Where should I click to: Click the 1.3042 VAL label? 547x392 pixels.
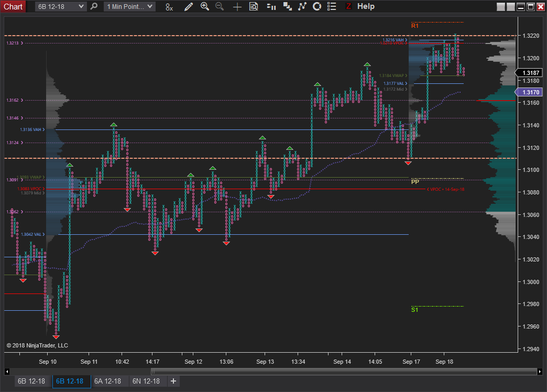(33, 234)
